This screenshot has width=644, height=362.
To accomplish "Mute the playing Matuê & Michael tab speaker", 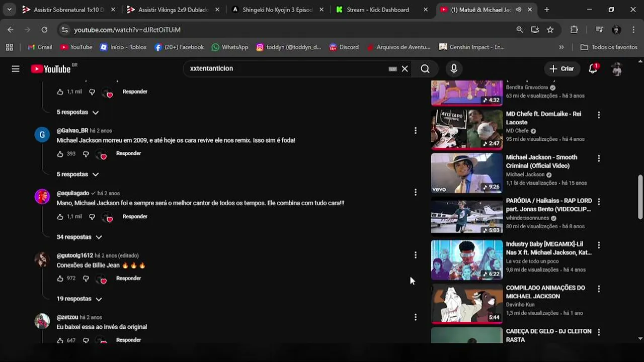I will click(518, 10).
